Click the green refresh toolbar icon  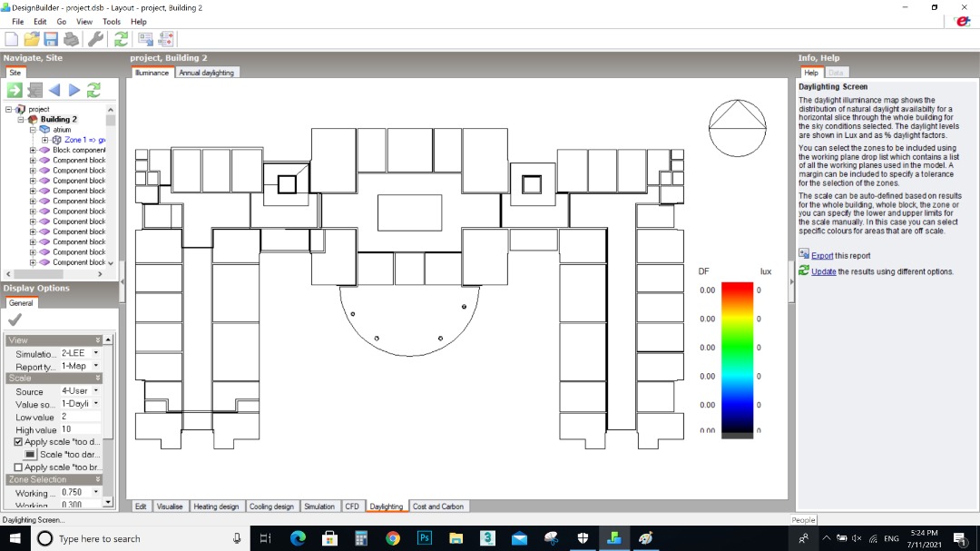click(121, 39)
